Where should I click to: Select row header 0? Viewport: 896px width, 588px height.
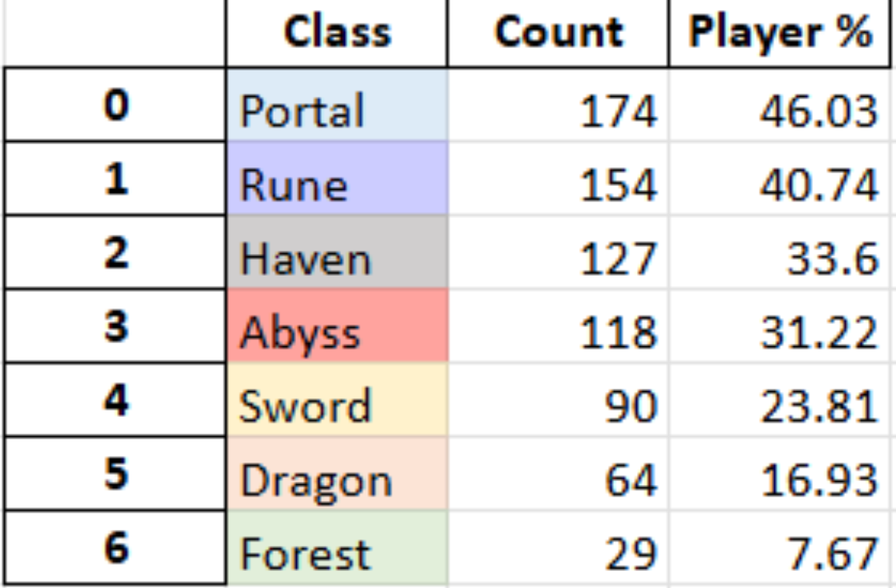pos(115,105)
